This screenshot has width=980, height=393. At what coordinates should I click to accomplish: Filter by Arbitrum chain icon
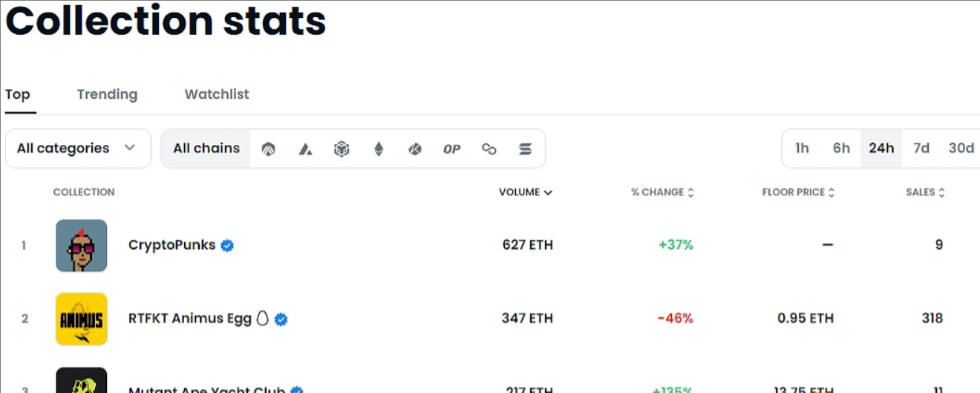coord(269,149)
